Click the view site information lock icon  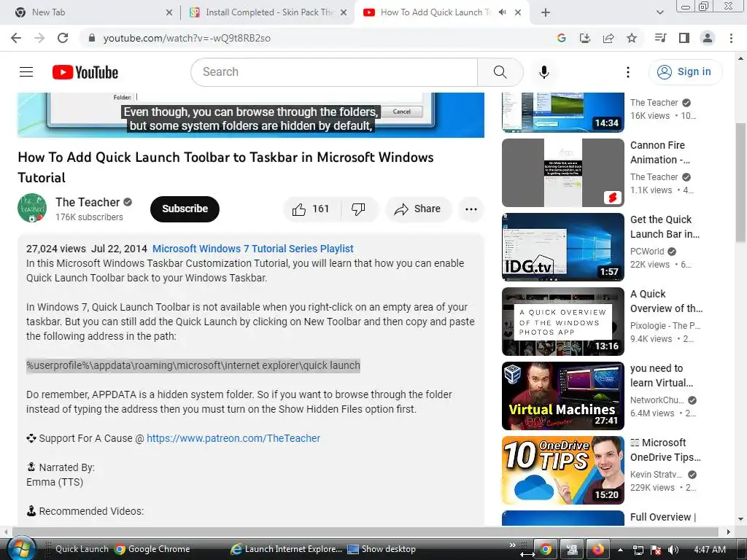tap(91, 38)
